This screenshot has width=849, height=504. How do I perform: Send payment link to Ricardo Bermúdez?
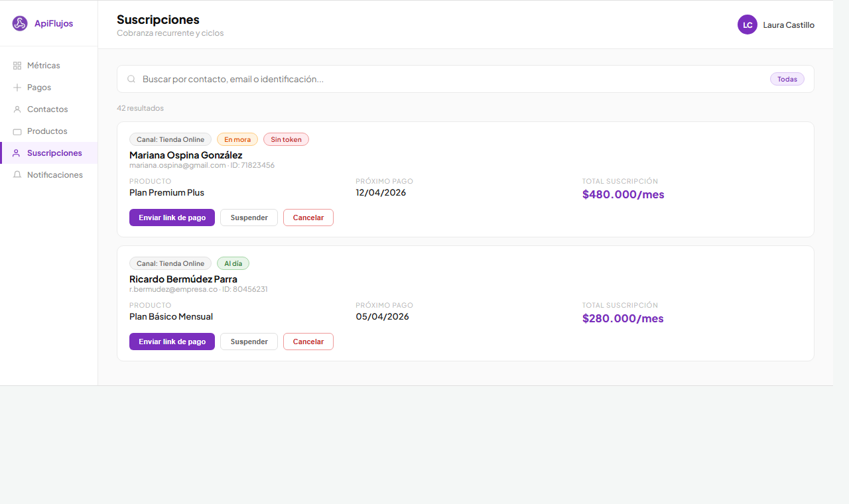[172, 342]
